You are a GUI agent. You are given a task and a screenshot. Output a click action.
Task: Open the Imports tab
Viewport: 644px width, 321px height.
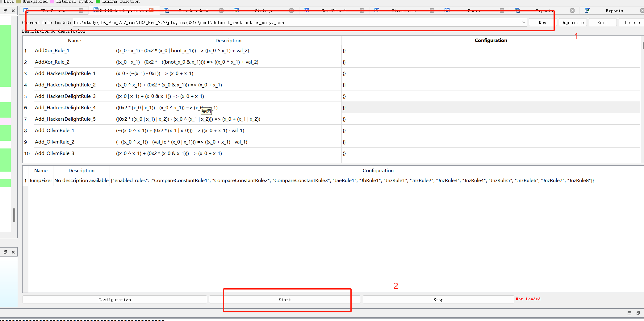pyautogui.click(x=544, y=10)
